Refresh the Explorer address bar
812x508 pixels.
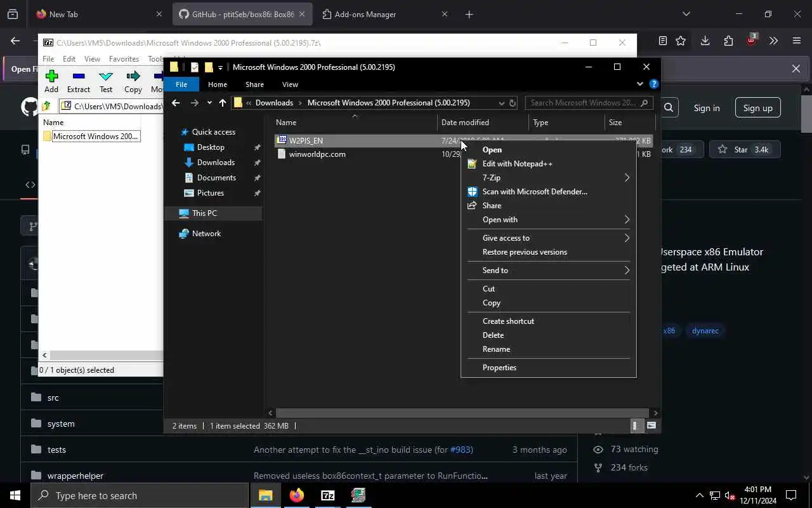[513, 103]
